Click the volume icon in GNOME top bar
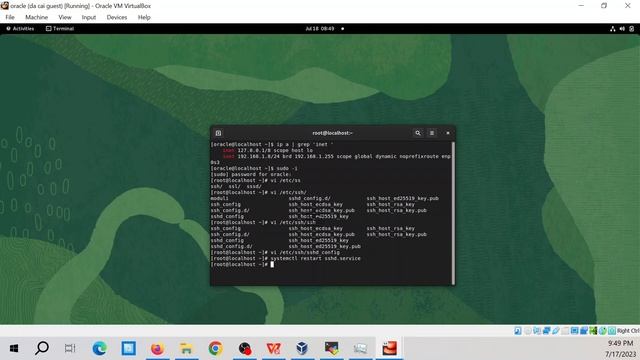 click(x=622, y=29)
